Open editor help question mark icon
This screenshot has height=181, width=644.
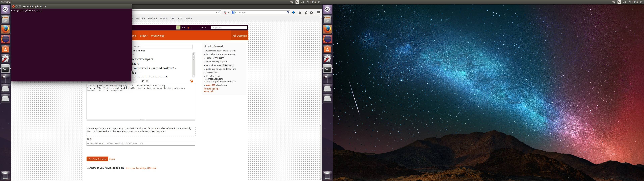pos(192,81)
